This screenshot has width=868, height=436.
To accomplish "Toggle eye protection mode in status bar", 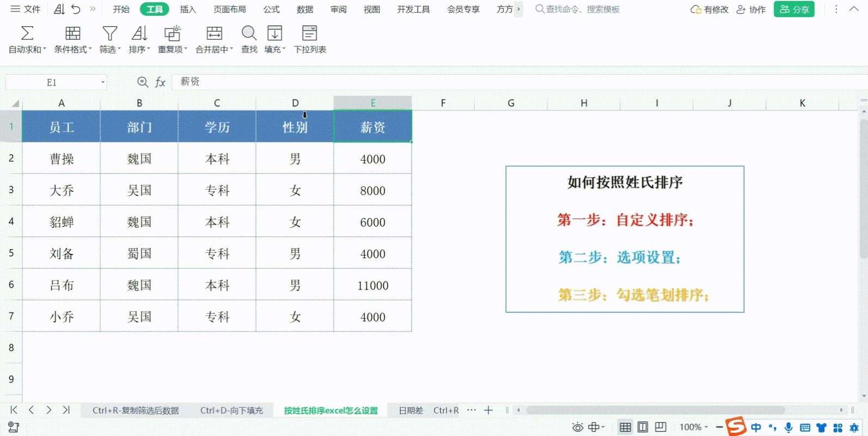I will (x=577, y=427).
